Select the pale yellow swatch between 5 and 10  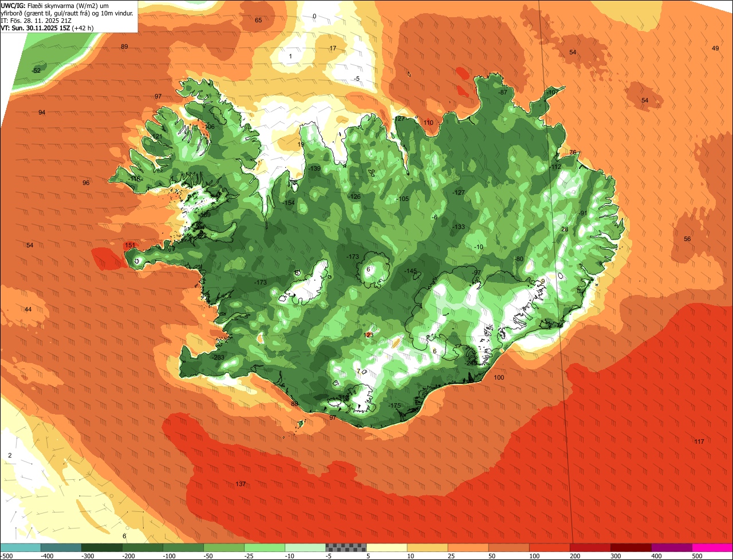coord(387,547)
